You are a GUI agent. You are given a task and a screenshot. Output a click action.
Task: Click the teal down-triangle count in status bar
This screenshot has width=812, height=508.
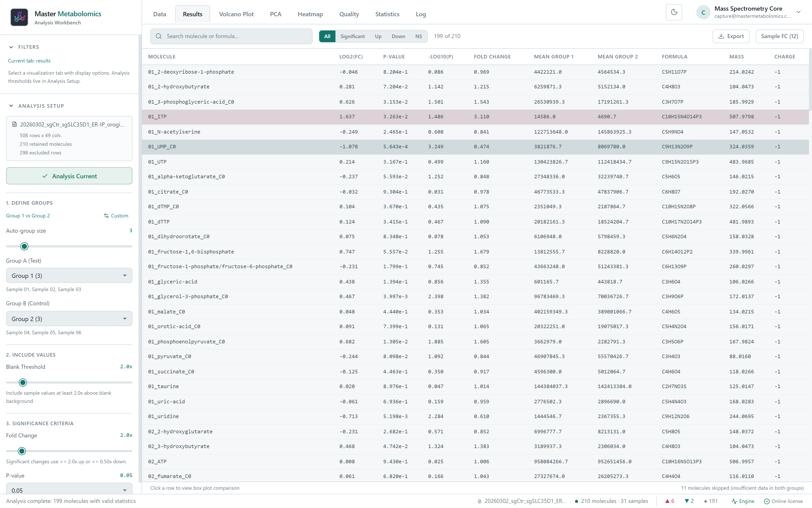tap(689, 501)
